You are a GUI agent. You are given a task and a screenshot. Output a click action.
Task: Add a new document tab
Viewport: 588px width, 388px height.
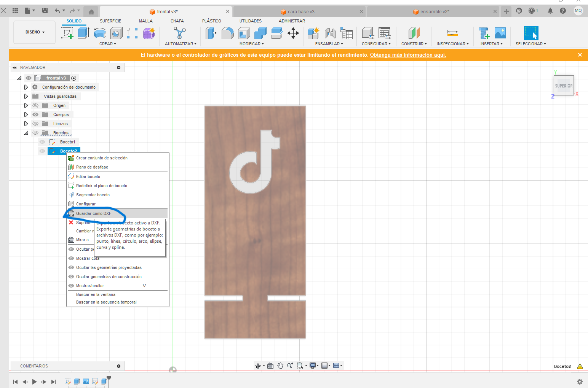[x=506, y=11]
